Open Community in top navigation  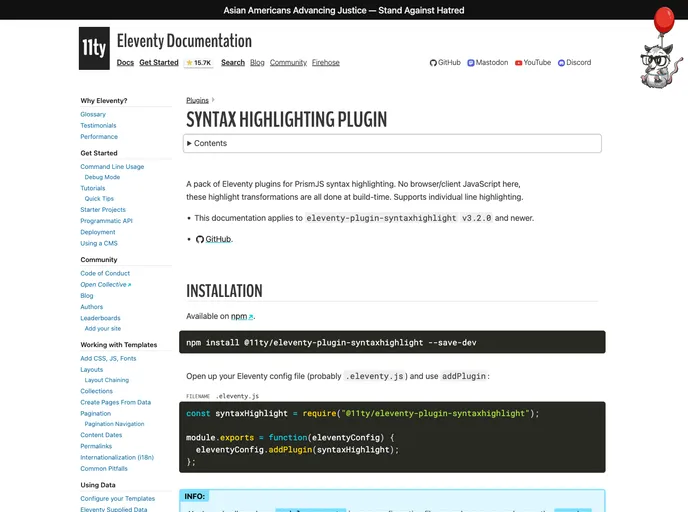pyautogui.click(x=288, y=62)
